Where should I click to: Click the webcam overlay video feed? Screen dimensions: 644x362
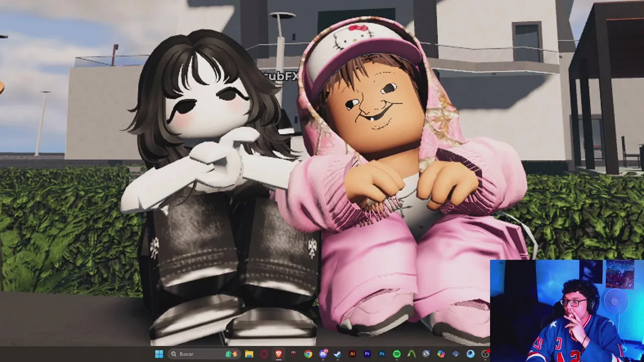pos(567,311)
